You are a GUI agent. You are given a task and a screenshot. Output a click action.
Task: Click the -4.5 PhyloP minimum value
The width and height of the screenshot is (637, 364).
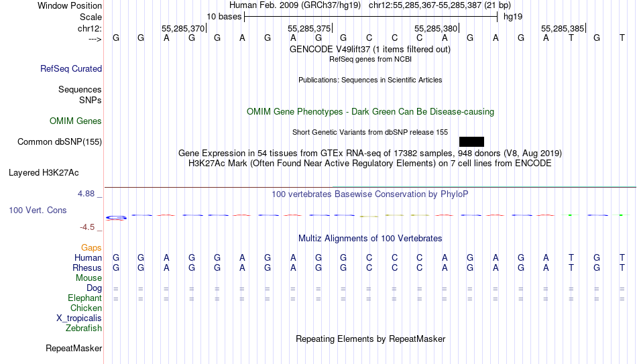(x=87, y=227)
